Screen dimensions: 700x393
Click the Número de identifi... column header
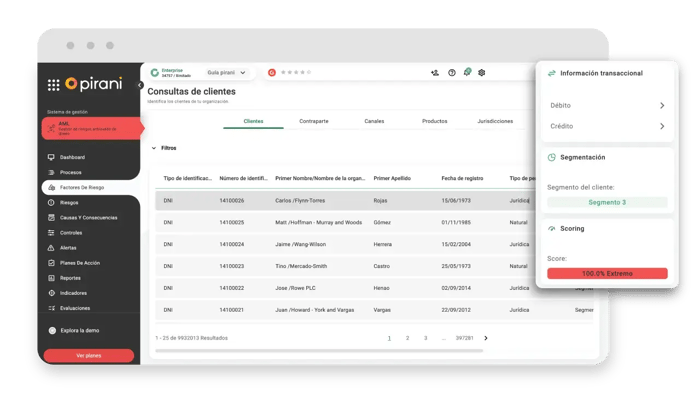click(243, 178)
